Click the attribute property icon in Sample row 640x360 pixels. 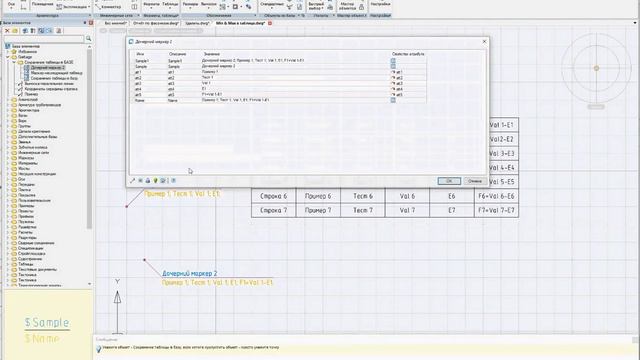tap(393, 66)
